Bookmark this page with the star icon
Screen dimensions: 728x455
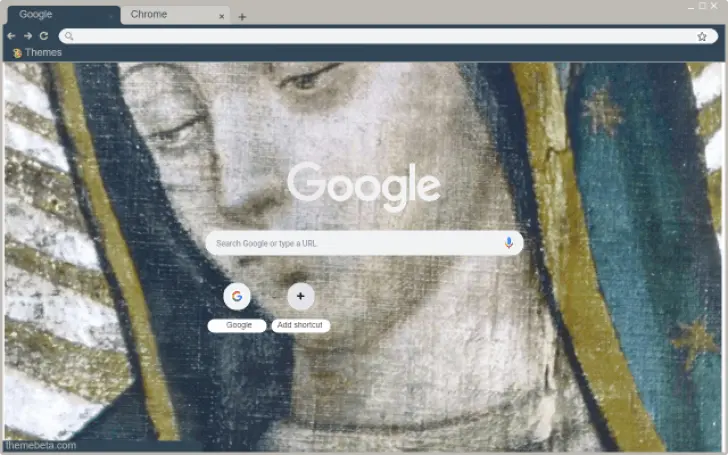[702, 36]
